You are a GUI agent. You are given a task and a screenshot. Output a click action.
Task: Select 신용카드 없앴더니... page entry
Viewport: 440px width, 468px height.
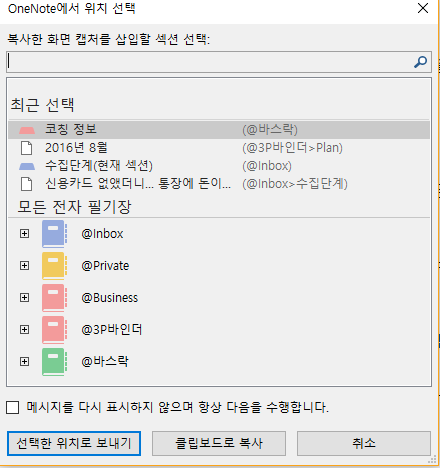219,184
